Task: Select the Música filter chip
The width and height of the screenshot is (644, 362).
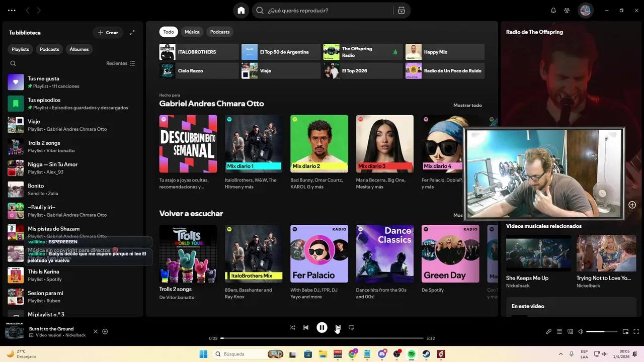Action: [192, 32]
